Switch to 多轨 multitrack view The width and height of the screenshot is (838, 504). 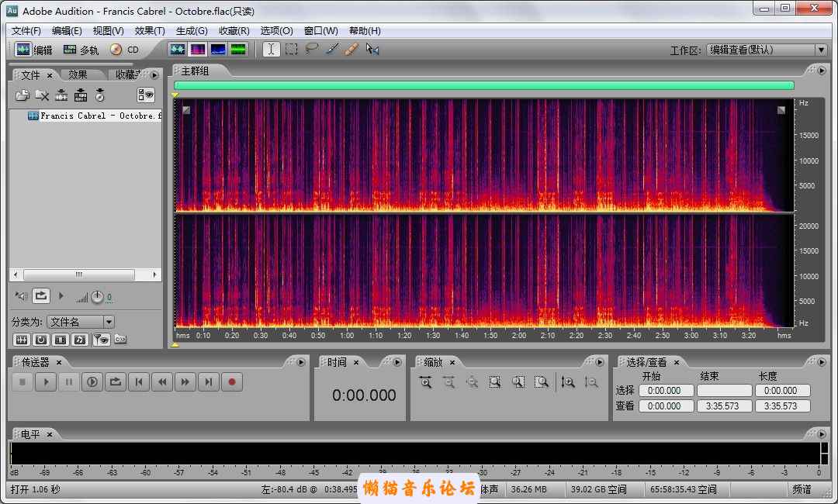[x=81, y=50]
